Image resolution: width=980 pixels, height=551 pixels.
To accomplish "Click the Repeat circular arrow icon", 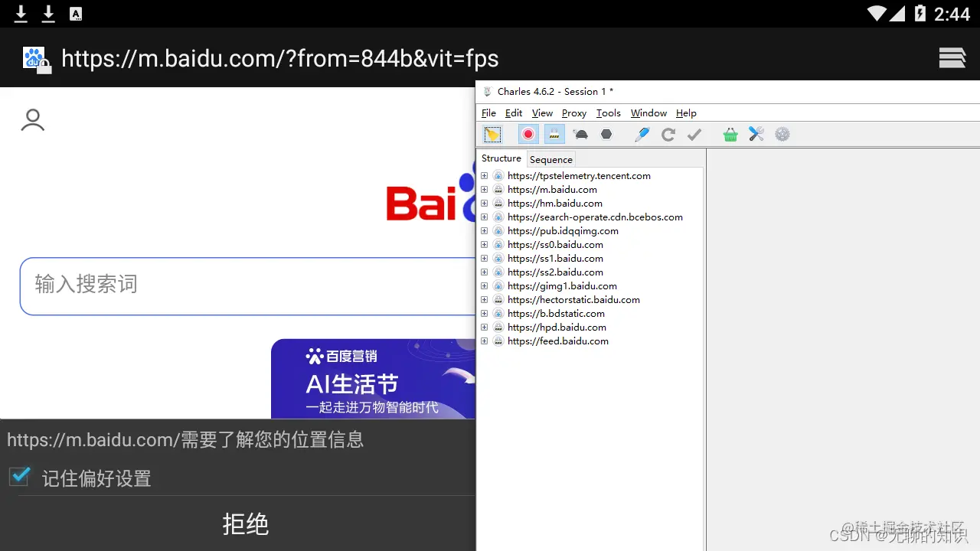I will [668, 134].
